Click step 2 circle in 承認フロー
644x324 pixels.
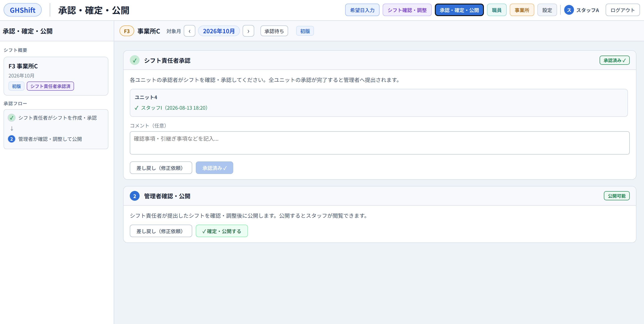pyautogui.click(x=12, y=139)
